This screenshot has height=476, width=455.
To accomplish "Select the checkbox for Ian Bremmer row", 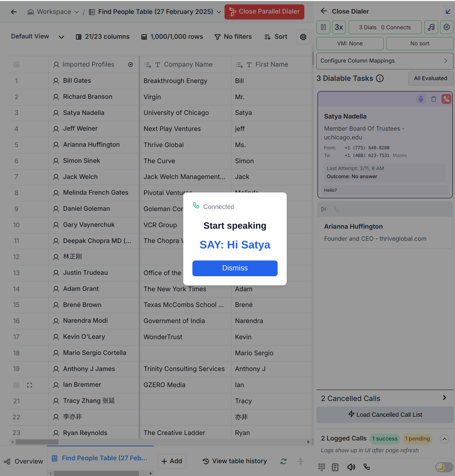I will pyautogui.click(x=16, y=385).
